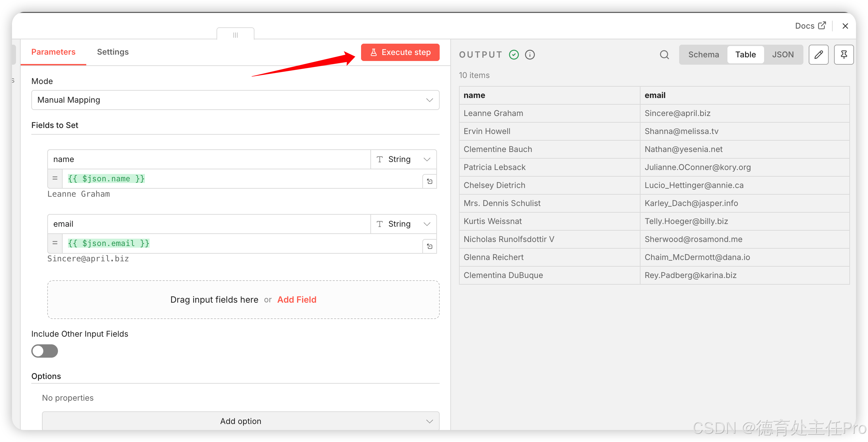Open expression editor for email value
This screenshot has height=442, width=868.
(430, 246)
